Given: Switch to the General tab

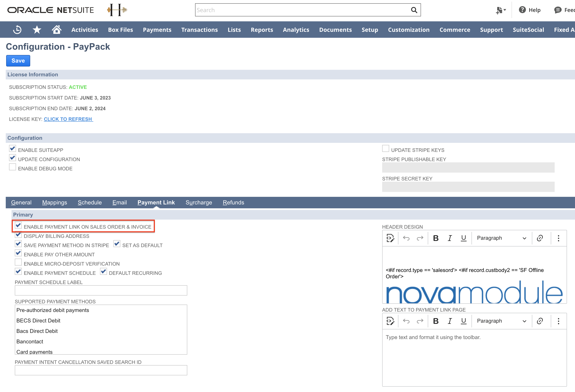Looking at the screenshot, I should [21, 203].
